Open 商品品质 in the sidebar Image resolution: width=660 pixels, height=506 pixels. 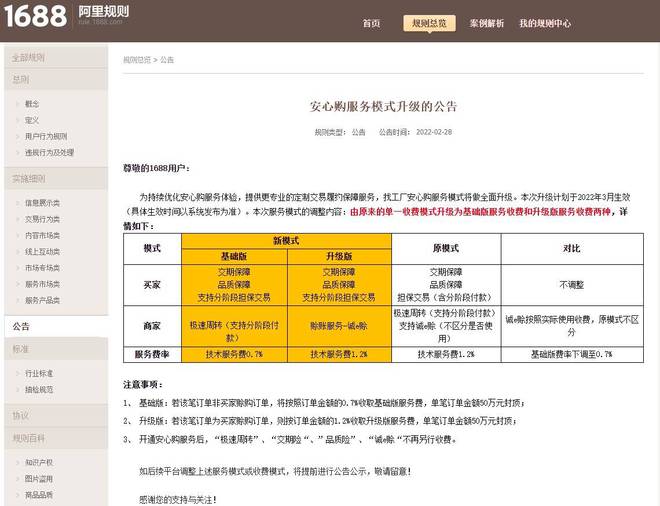tap(39, 495)
